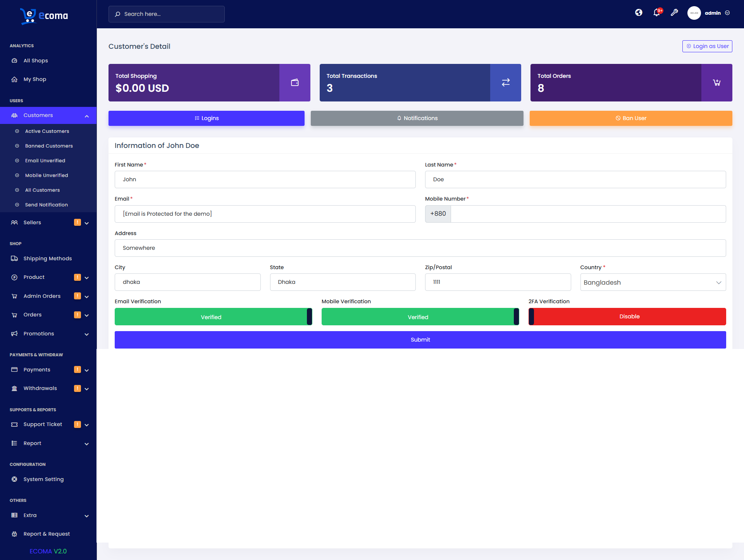Open the Country dropdown showing Bangladesh
This screenshot has width=744, height=560.
(653, 282)
